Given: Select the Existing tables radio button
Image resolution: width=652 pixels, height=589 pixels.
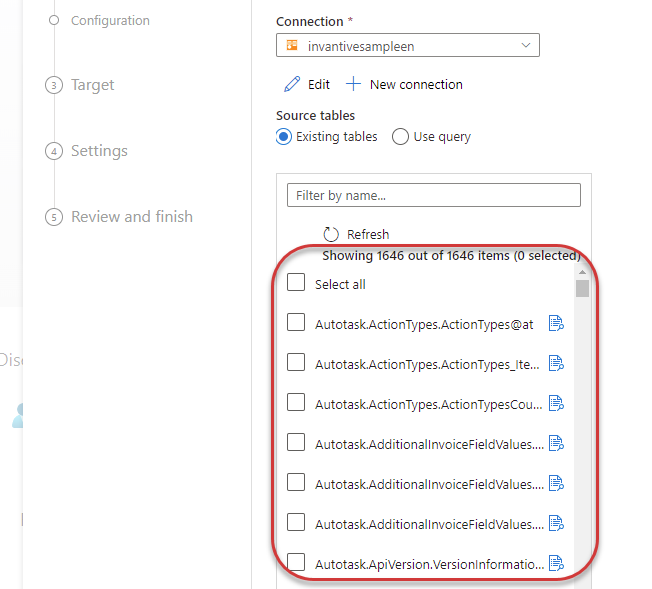Looking at the screenshot, I should click(x=284, y=136).
